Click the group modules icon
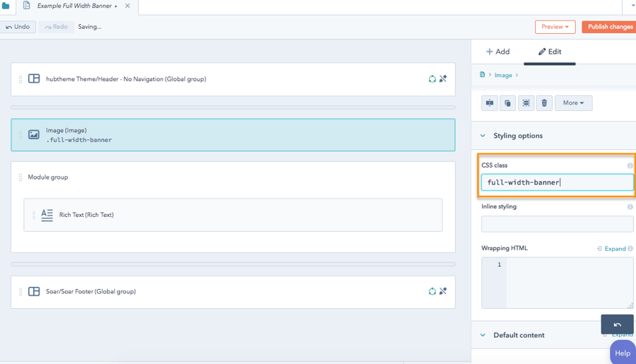The width and height of the screenshot is (636, 364). point(526,103)
